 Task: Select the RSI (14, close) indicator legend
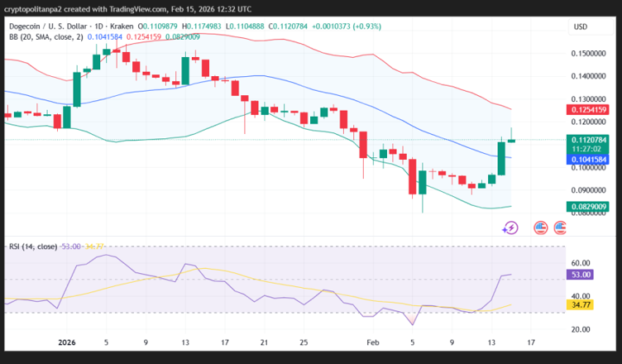tap(33, 247)
